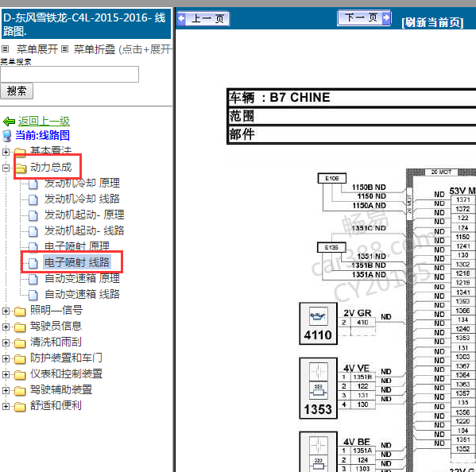The width and height of the screenshot is (476, 472).
Task: Click 舒适和便利 folder label
Action: tap(56, 406)
